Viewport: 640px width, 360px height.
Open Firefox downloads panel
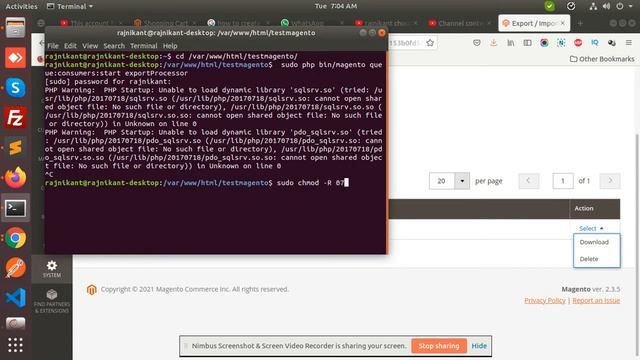(493, 42)
